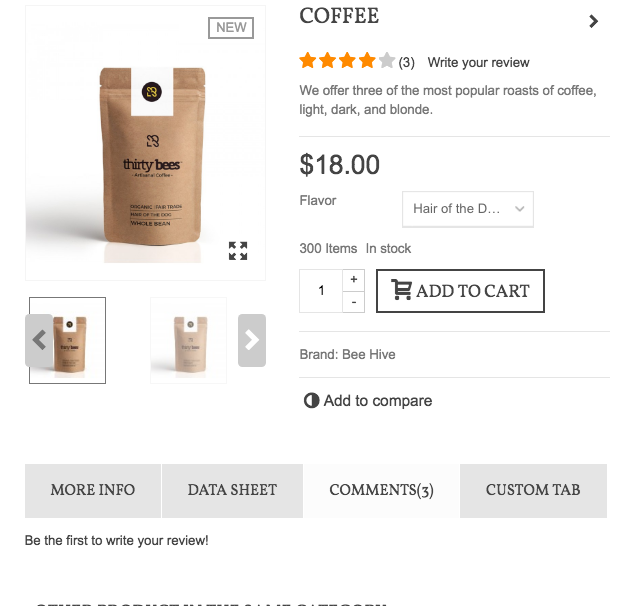Image resolution: width=640 pixels, height=606 pixels.
Task: Click the fullscreen expand image icon
Action: tap(238, 251)
